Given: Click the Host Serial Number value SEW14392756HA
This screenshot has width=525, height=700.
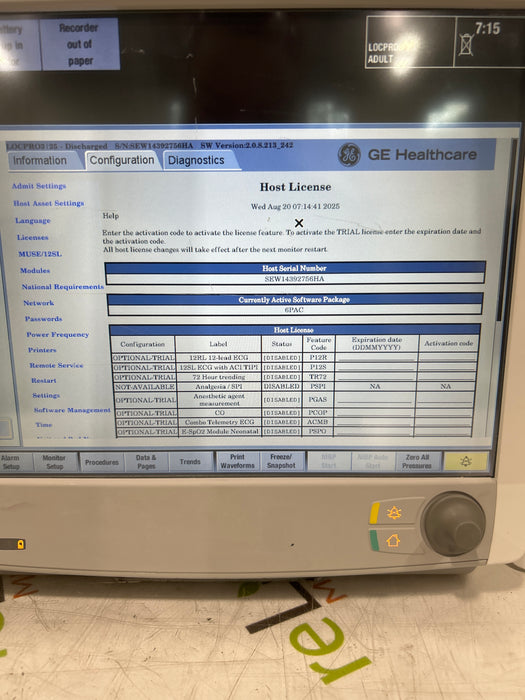Looking at the screenshot, I should coord(295,279).
